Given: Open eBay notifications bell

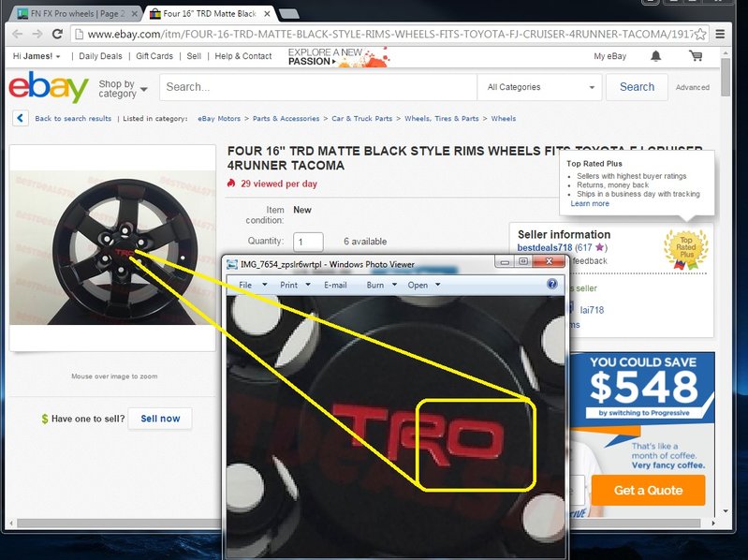Looking at the screenshot, I should (x=656, y=56).
